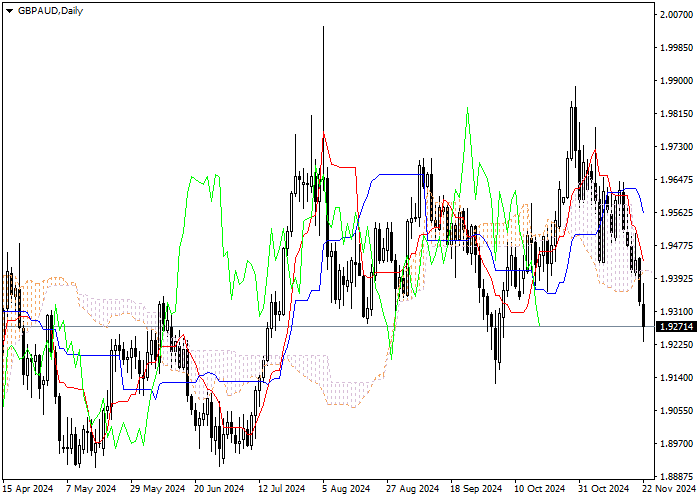Click the 1.94775 price axis label
The width and height of the screenshot is (700, 500).
tap(676, 246)
